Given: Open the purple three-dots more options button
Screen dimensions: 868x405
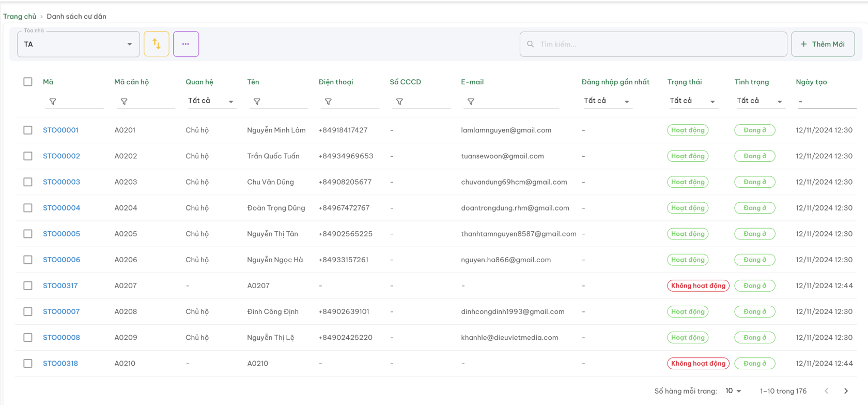Looking at the screenshot, I should [x=186, y=44].
